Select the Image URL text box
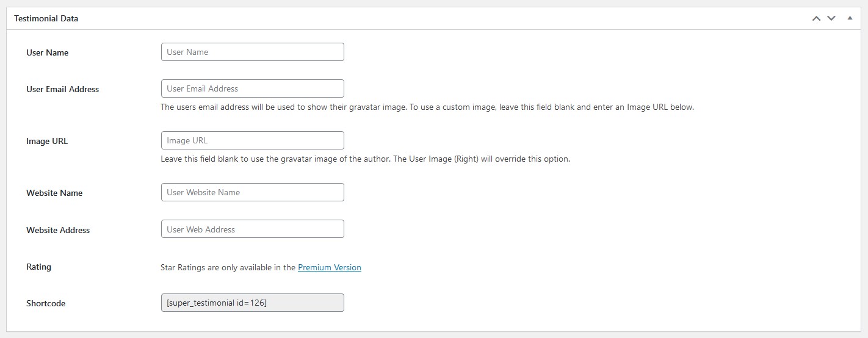 coord(253,140)
